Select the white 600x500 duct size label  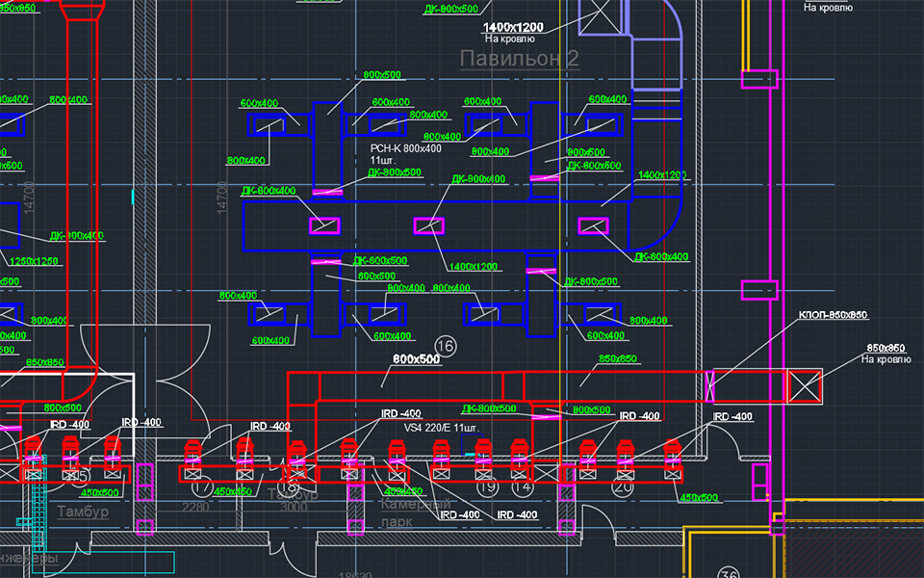pos(416,358)
